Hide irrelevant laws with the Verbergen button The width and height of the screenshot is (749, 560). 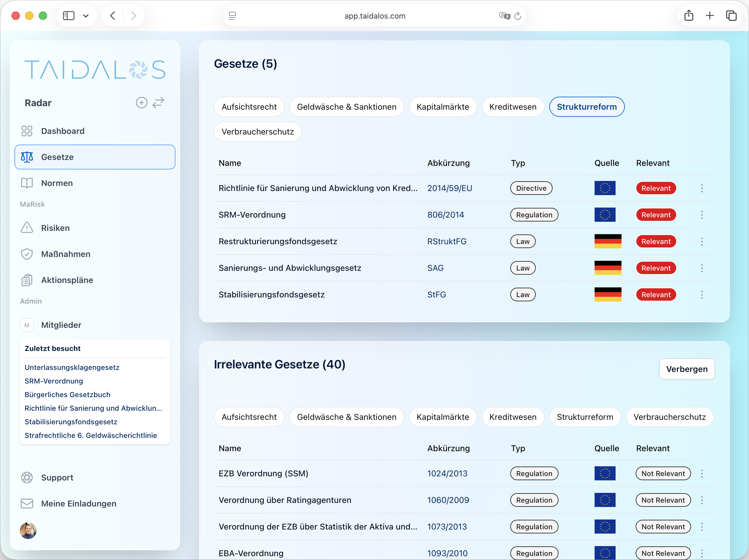tap(687, 369)
